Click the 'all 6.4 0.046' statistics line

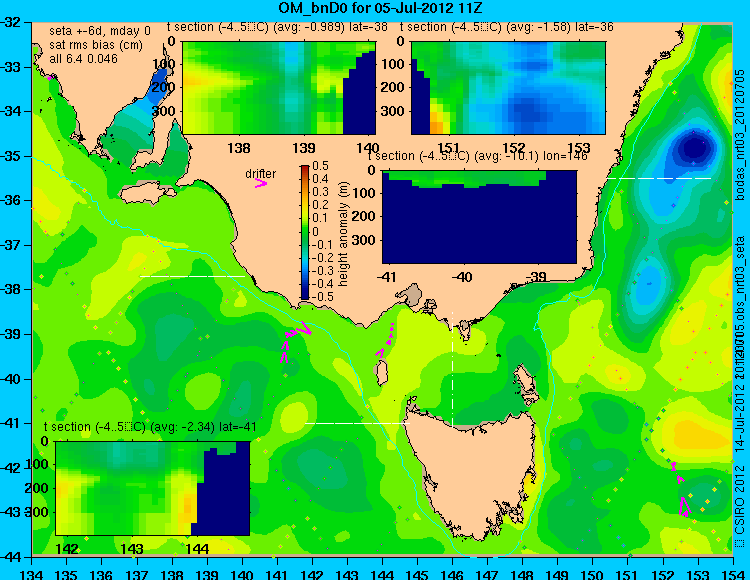pos(83,58)
